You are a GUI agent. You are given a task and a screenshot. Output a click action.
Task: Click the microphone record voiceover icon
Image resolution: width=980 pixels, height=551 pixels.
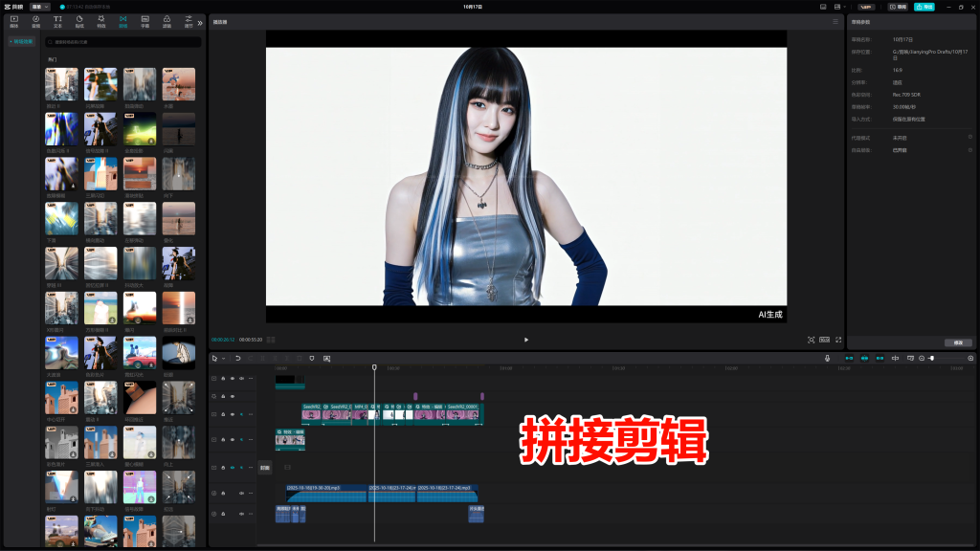pos(828,358)
